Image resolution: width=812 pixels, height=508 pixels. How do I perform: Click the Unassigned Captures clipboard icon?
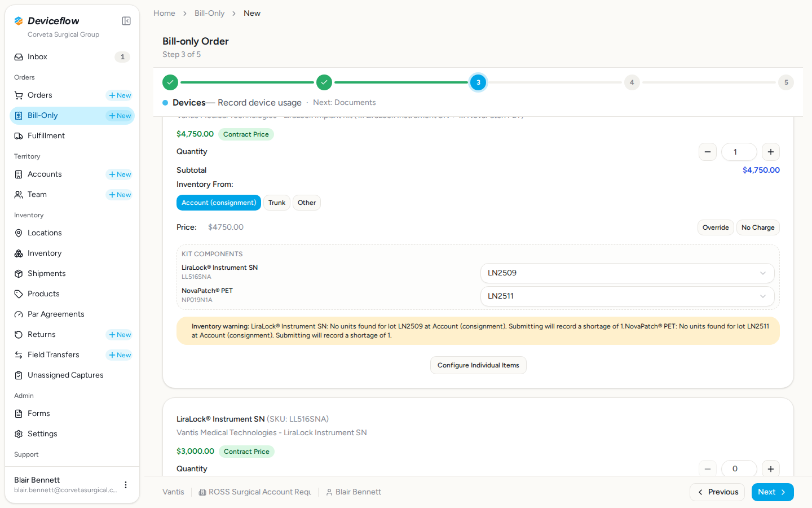coord(19,375)
